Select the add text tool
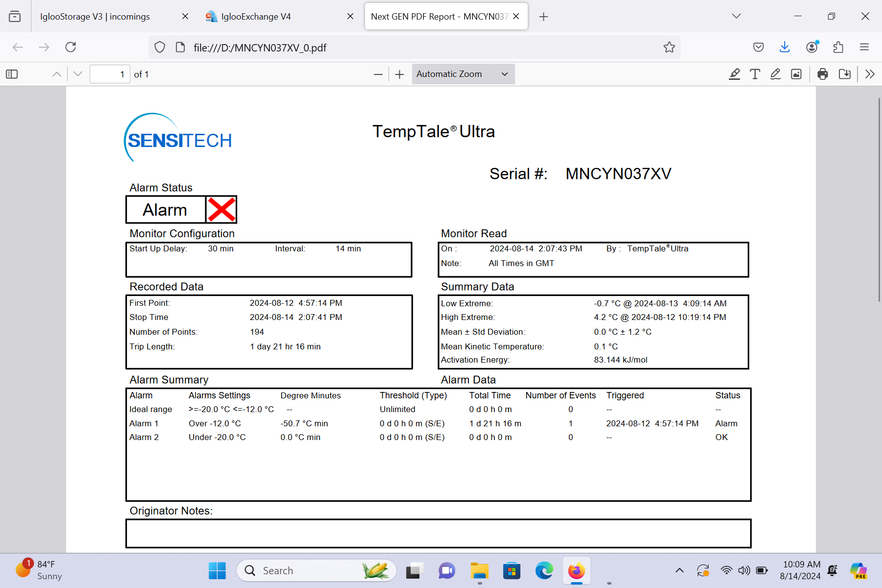The height and width of the screenshot is (588, 882). coord(755,74)
